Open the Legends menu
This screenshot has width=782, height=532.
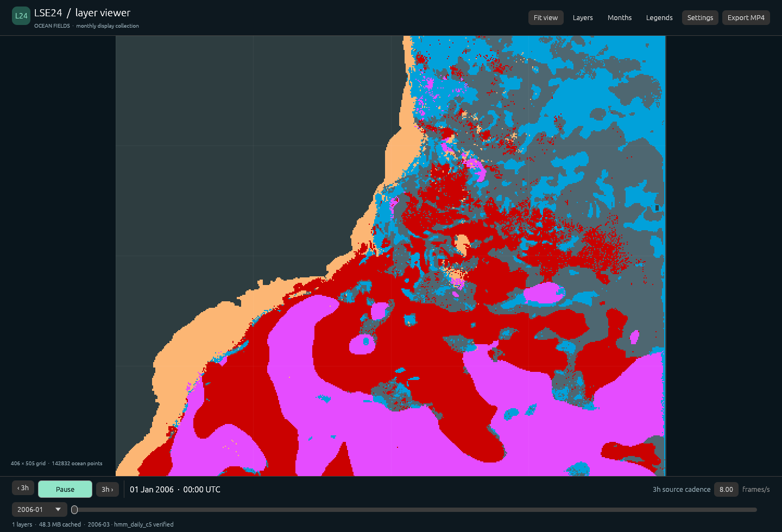tap(659, 18)
